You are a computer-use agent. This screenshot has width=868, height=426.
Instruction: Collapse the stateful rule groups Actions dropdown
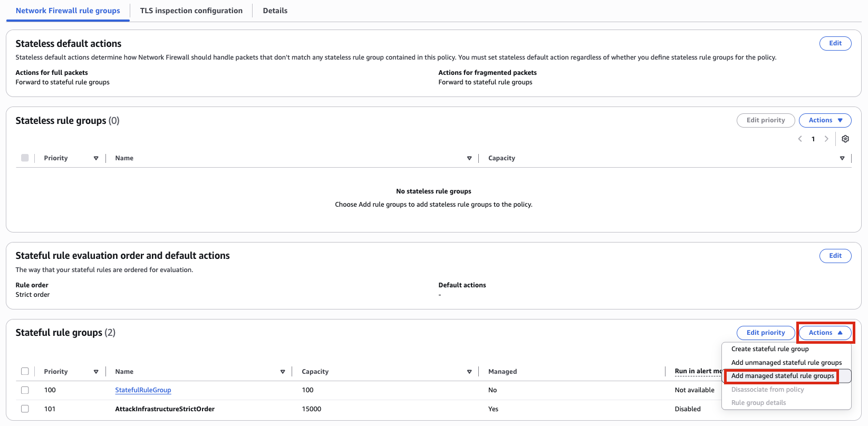(825, 333)
